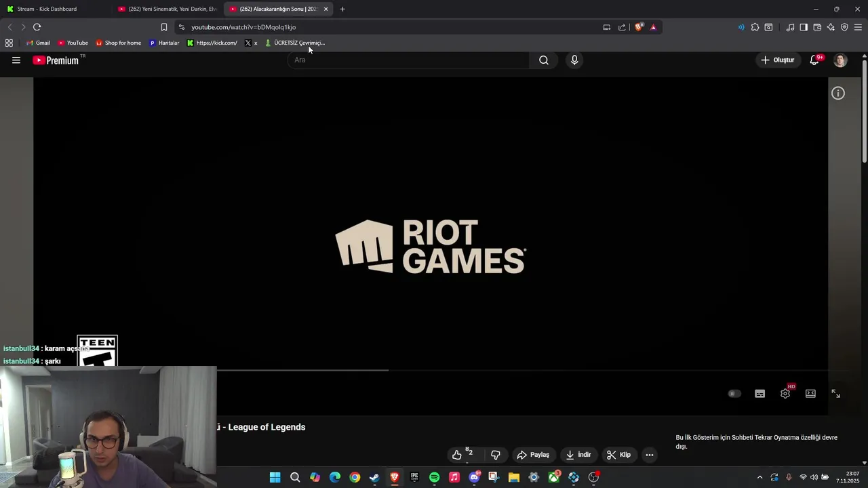Show hidden system tray icons

(x=759, y=477)
